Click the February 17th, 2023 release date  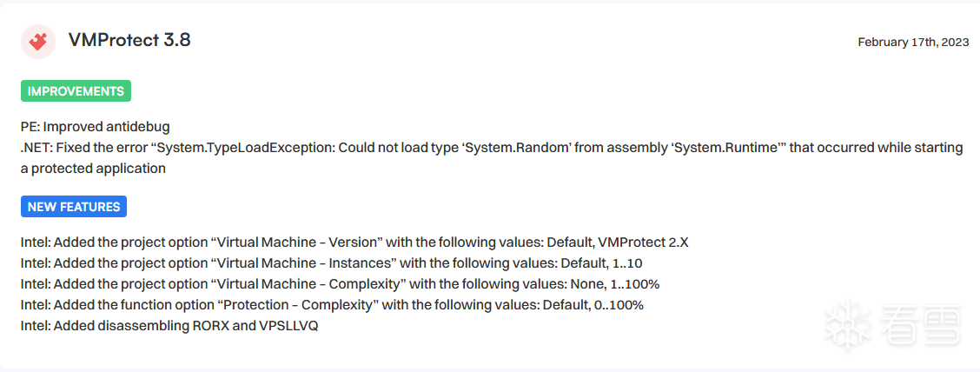(912, 42)
